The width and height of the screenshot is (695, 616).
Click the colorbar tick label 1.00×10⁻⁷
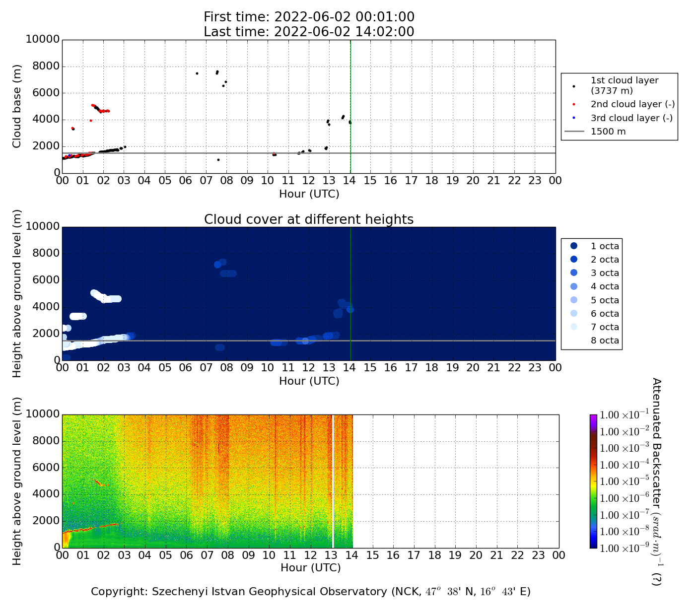(625, 515)
